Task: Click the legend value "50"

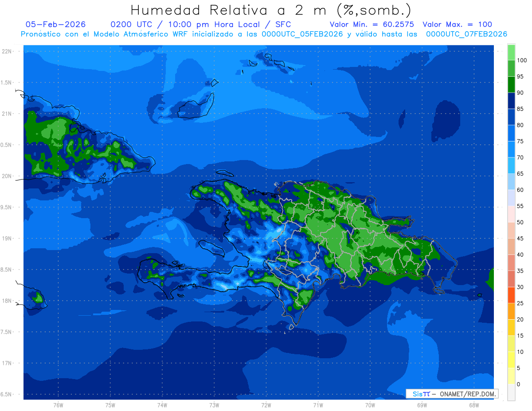Action: 520,222
